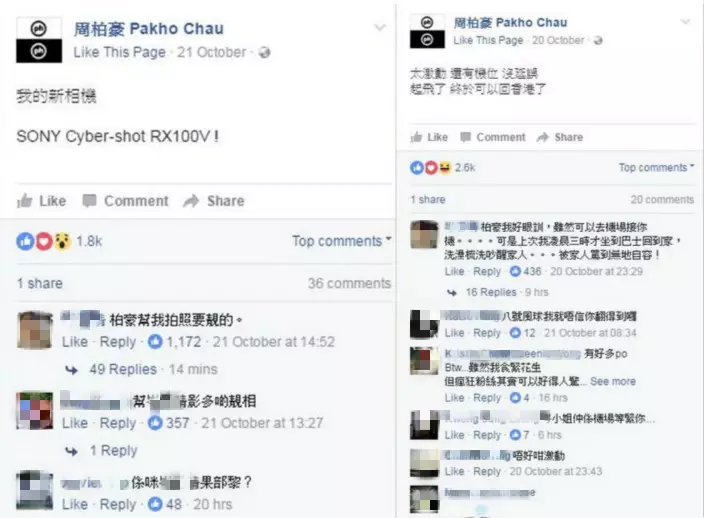The height and width of the screenshot is (518, 704).
Task: Click globe privacy icon next to 21 October
Action: tap(265, 53)
